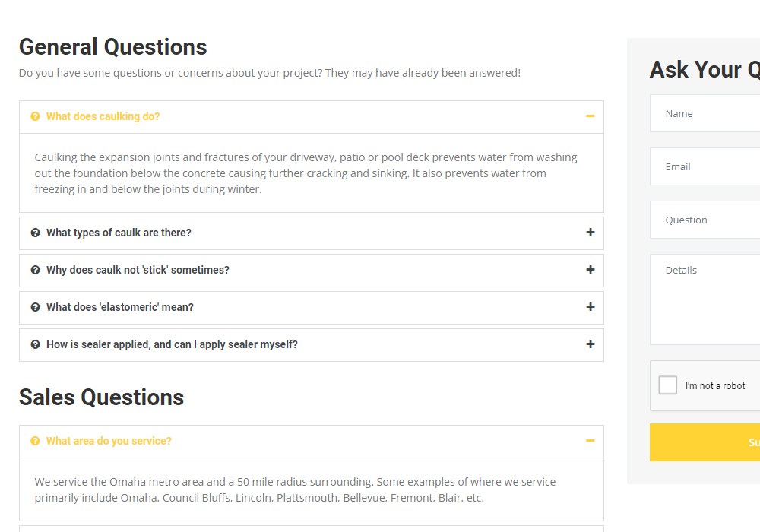
Task: Click the yellow Submit button
Action: coord(705,442)
